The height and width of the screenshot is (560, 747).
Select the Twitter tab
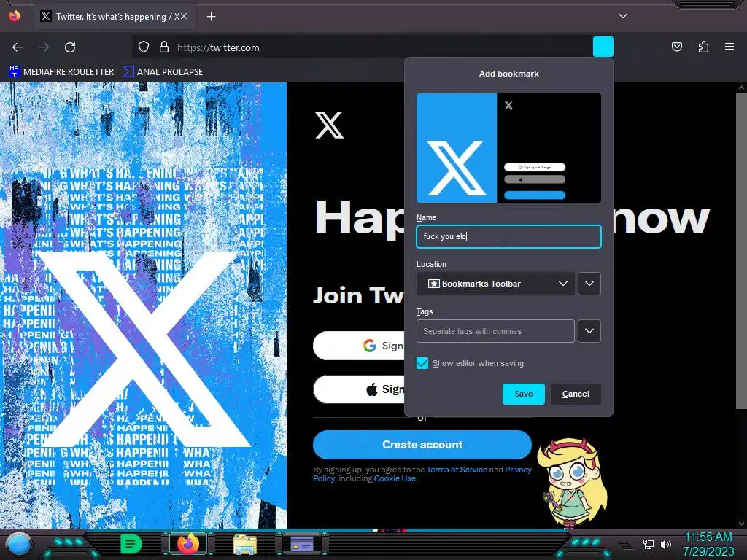tap(116, 17)
